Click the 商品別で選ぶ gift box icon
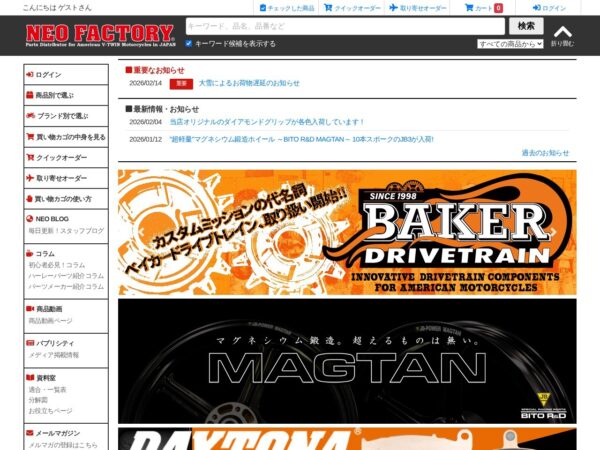 click(x=30, y=95)
